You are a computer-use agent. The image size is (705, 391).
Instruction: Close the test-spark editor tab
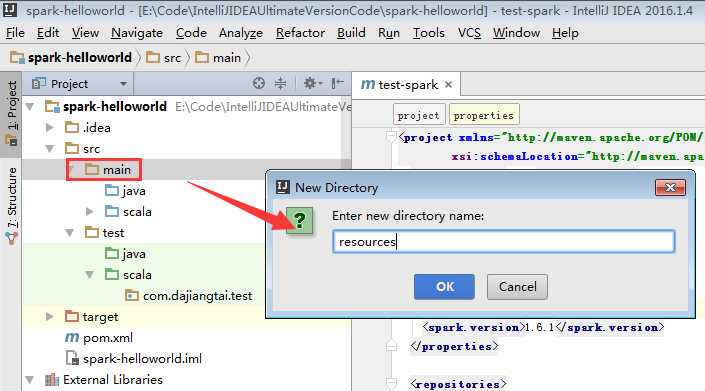tap(448, 84)
